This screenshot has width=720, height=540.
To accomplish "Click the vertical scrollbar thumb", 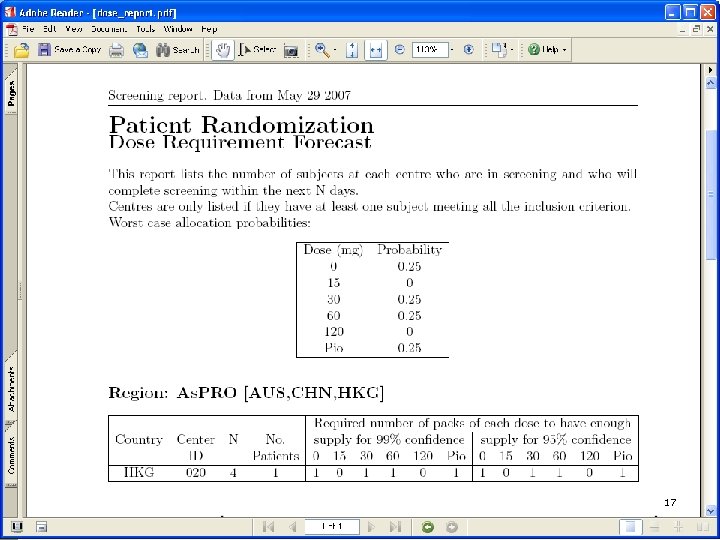I will click(x=710, y=194).
